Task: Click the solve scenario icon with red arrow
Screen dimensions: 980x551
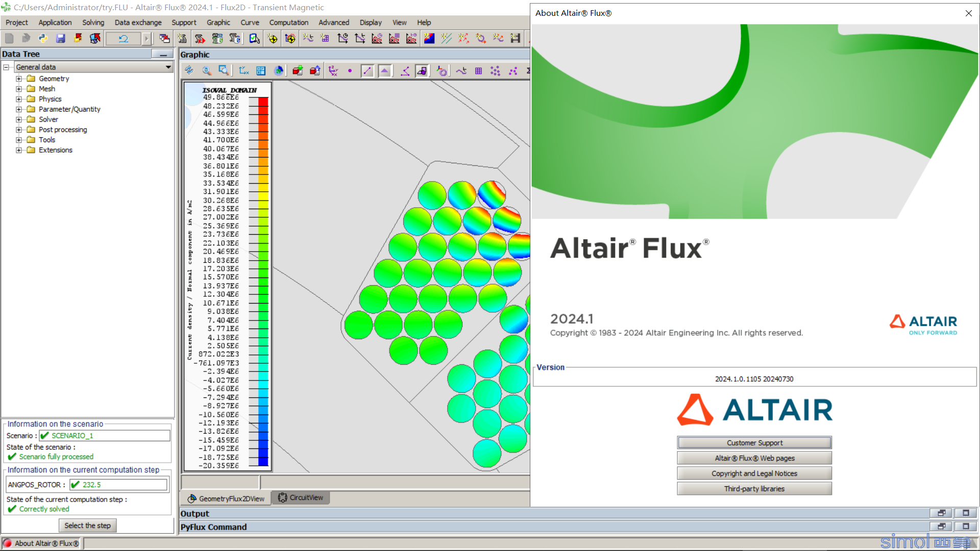Action: [x=200, y=38]
